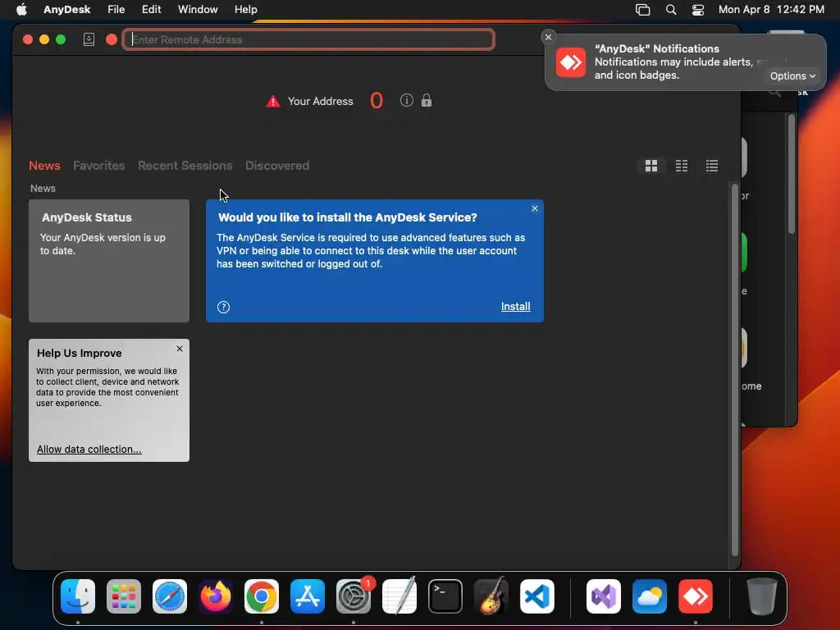
Task: Open Weather app from the Dock
Action: point(650,596)
